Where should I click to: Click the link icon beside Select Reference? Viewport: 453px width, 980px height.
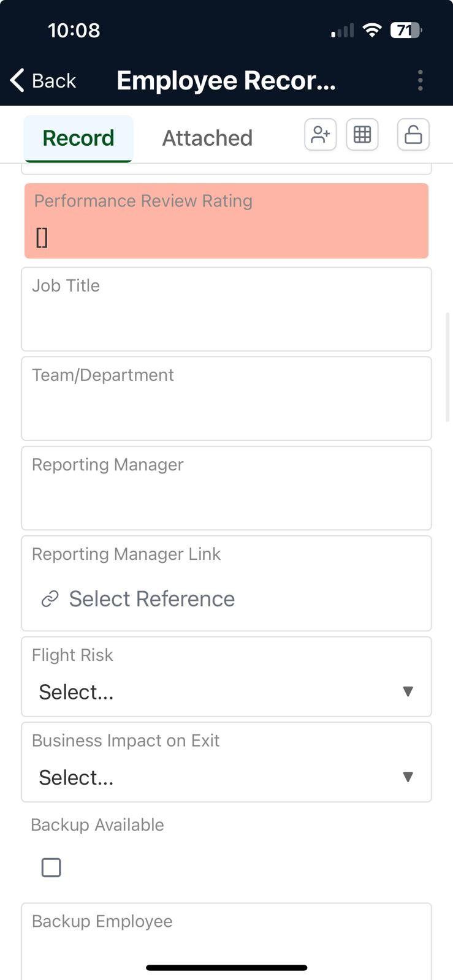coord(50,599)
